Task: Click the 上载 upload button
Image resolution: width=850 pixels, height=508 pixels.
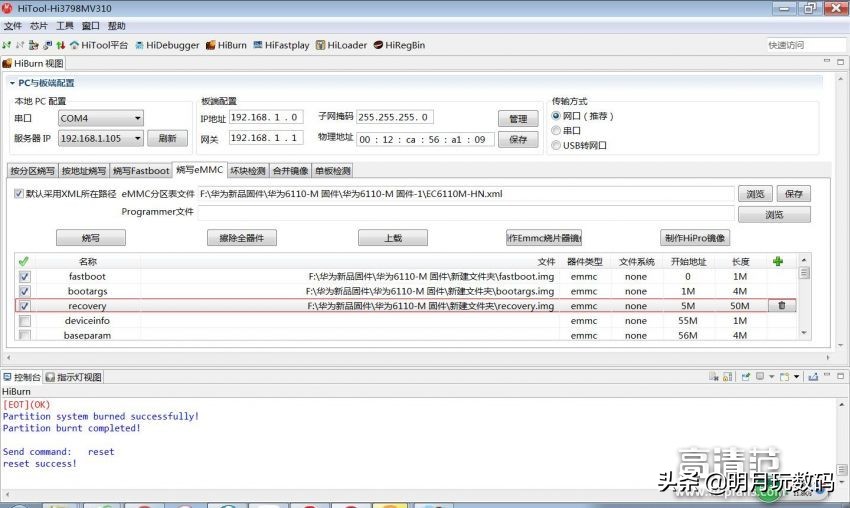Action: tap(393, 237)
